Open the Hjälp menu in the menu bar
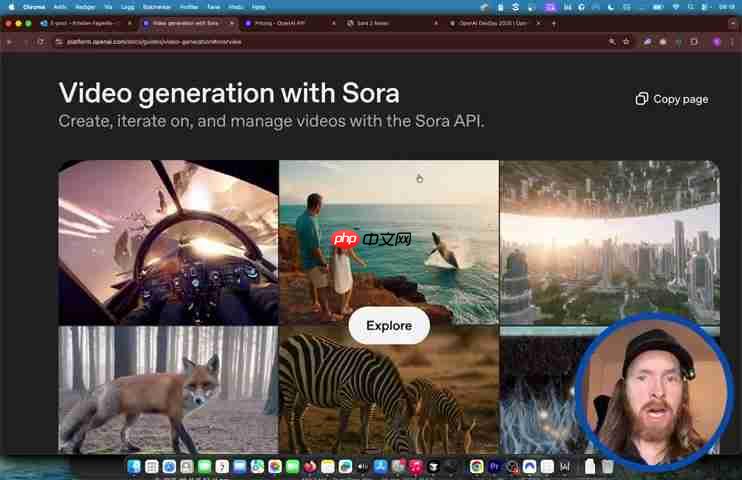This screenshot has height=480, width=742. [258, 7]
